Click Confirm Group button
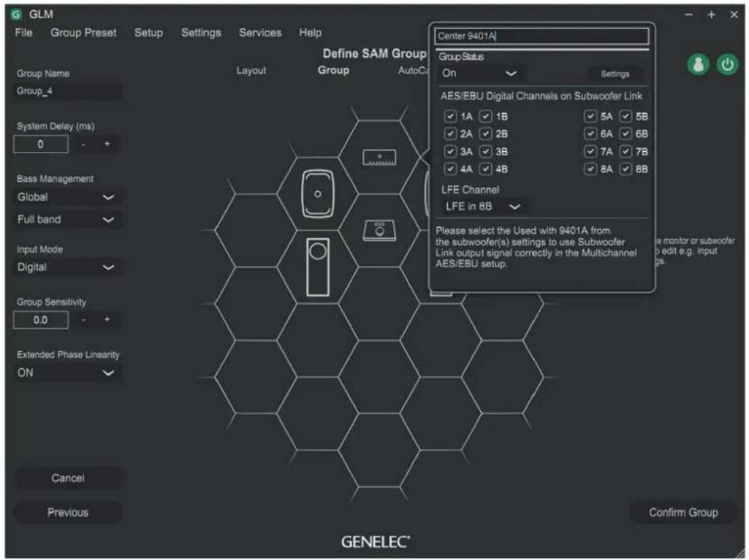Viewport: 749px width, 560px height. pyautogui.click(x=683, y=513)
